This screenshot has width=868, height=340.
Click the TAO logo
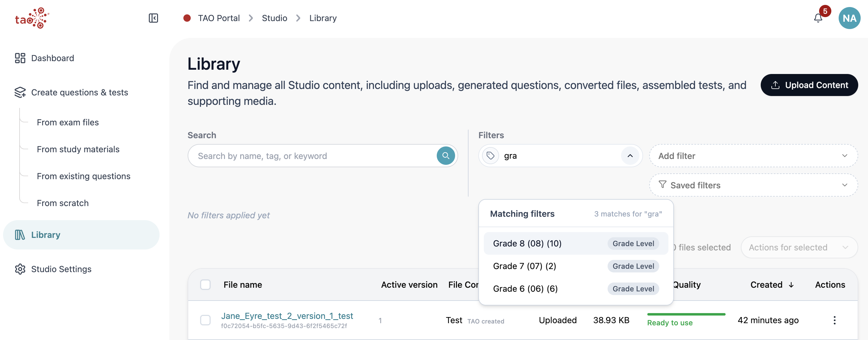click(32, 18)
